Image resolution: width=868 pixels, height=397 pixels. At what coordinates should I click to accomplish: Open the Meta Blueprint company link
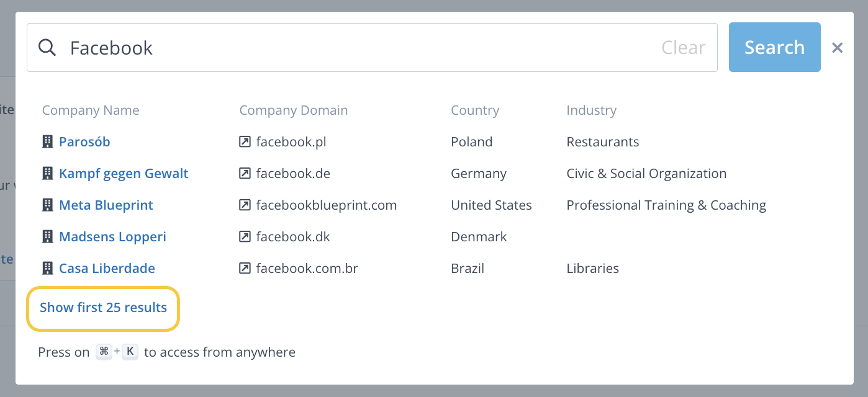point(106,205)
